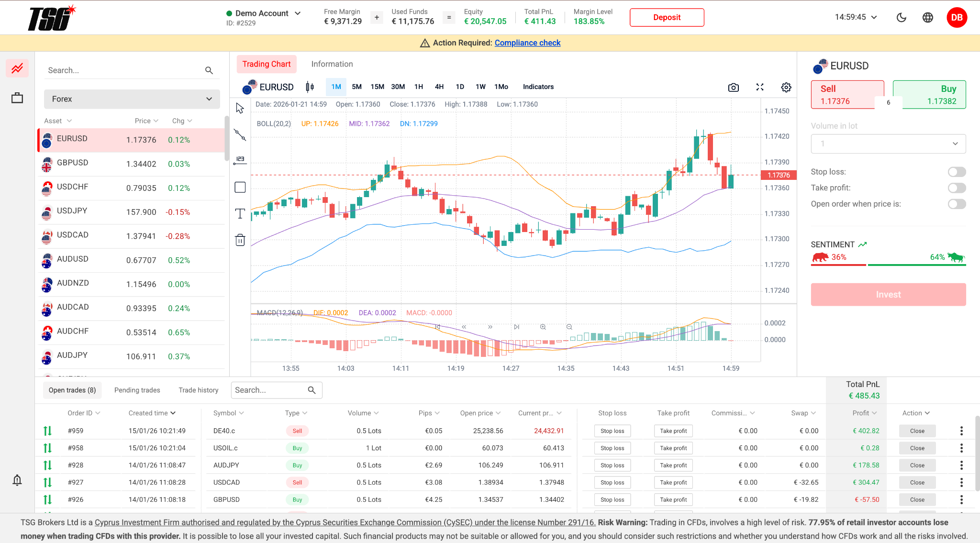The height and width of the screenshot is (543, 980).
Task: Select the rectangle shape tool
Action: [240, 187]
